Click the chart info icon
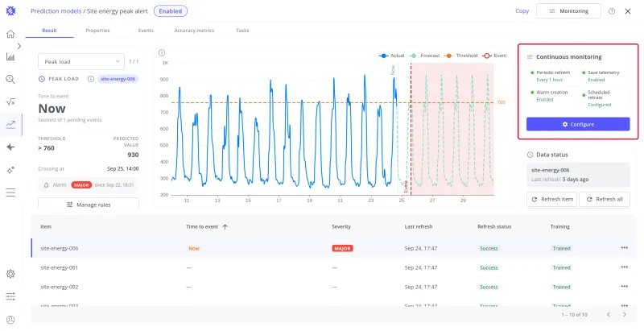 (162, 53)
